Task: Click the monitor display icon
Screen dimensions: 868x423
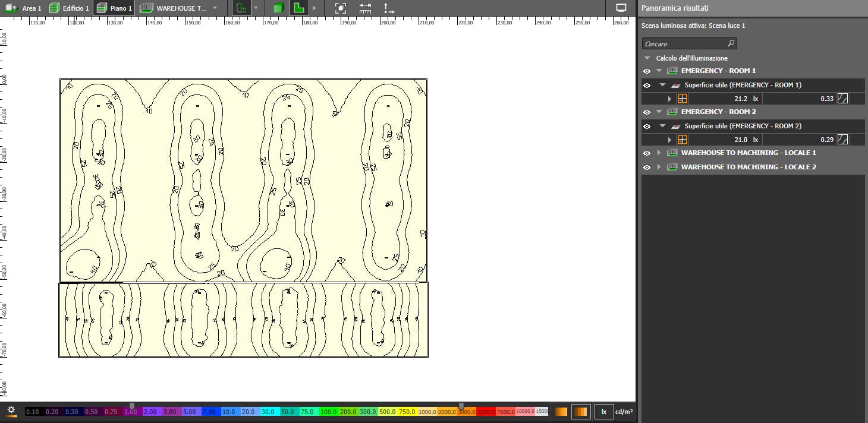Action: click(621, 8)
